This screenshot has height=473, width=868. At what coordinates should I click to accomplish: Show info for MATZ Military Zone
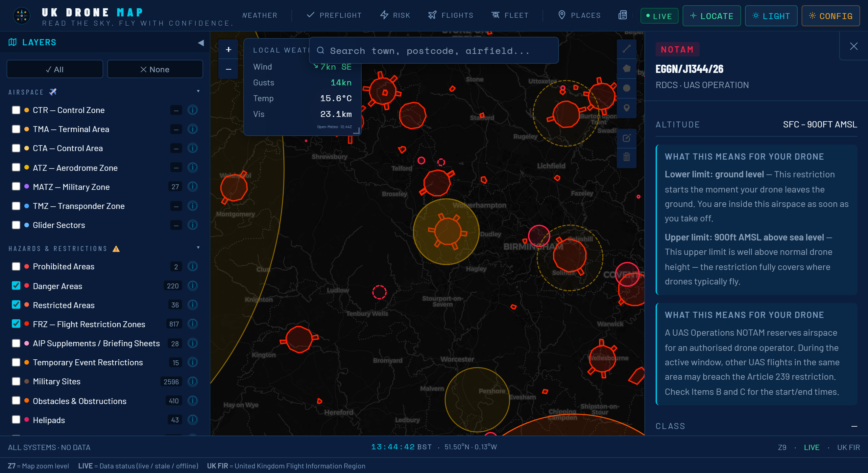click(x=192, y=187)
